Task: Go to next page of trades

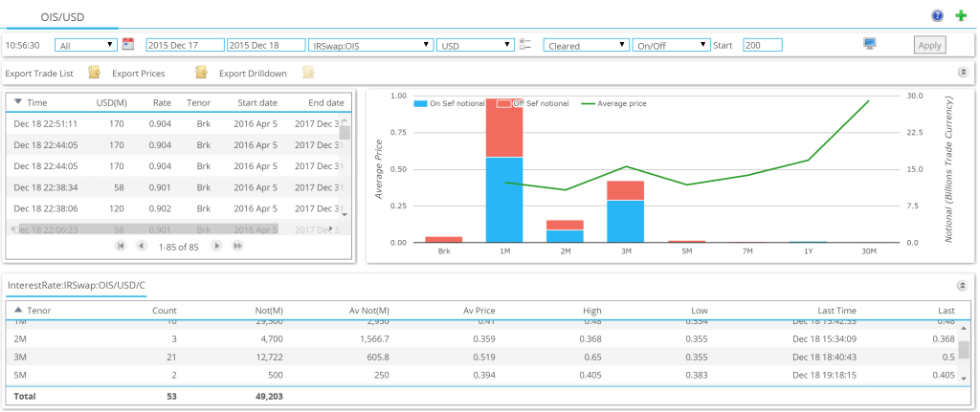Action: [217, 246]
